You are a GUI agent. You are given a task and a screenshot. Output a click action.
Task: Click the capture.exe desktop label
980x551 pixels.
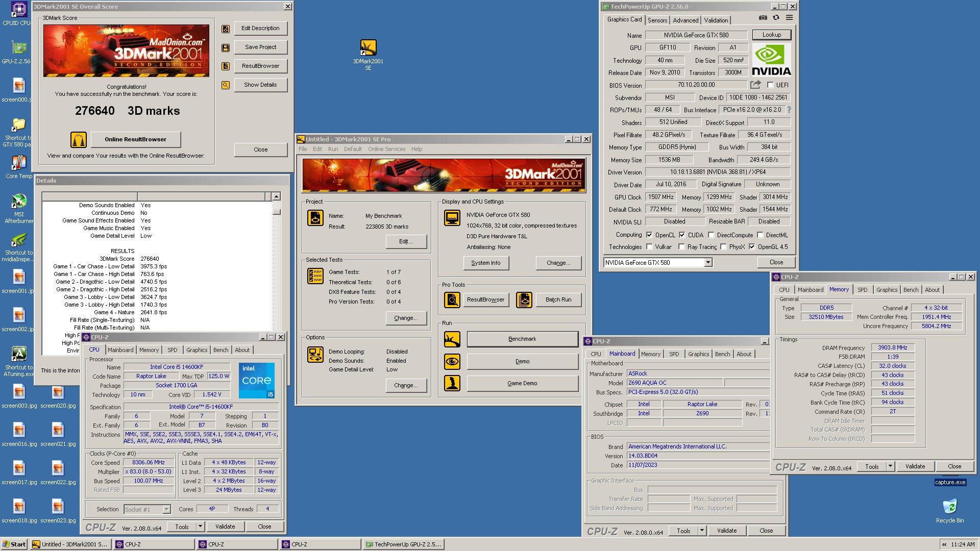pos(950,482)
